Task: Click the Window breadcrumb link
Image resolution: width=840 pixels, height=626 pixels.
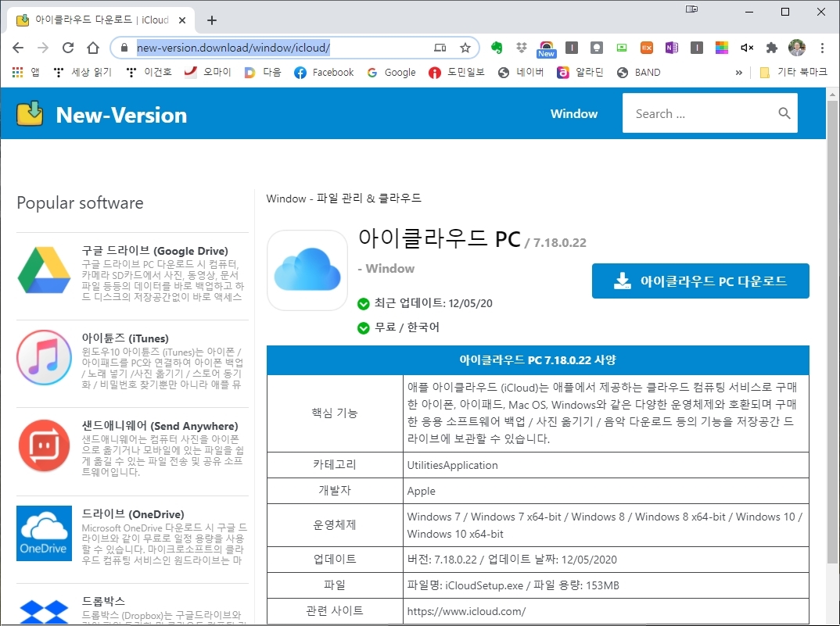Action: 286,199
